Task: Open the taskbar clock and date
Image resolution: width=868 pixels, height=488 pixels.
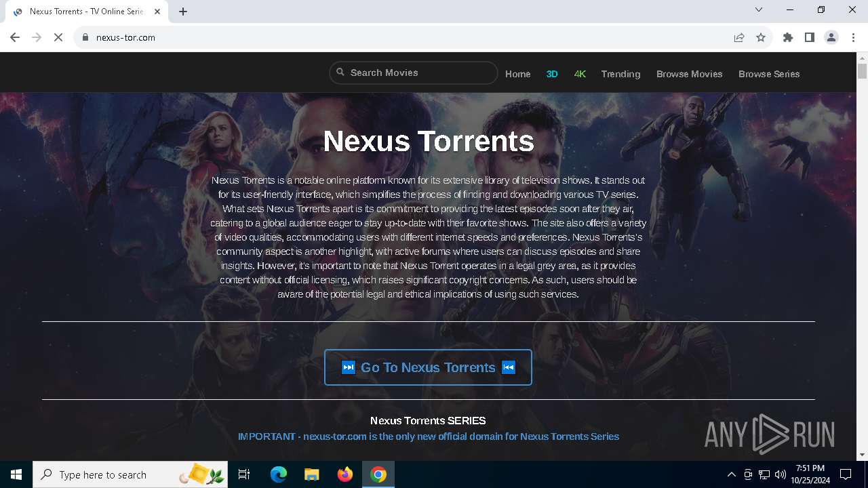Action: tap(810, 474)
